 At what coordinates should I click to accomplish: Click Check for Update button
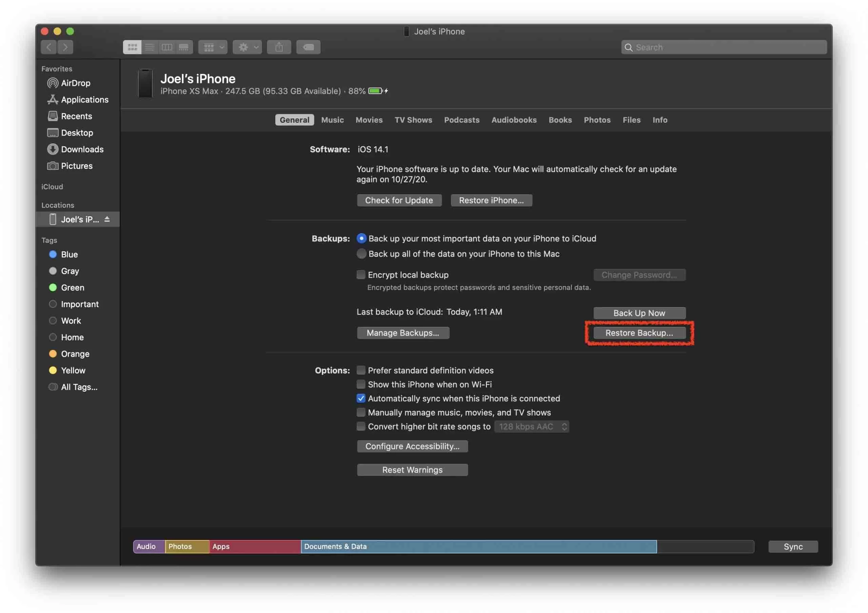pos(398,200)
